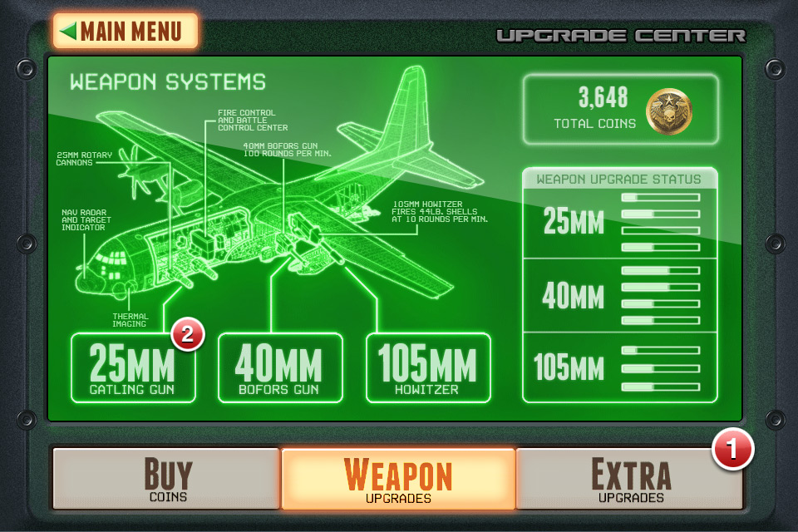The width and height of the screenshot is (798, 532).
Task: Open the Buy Coins tab
Action: coord(166,479)
